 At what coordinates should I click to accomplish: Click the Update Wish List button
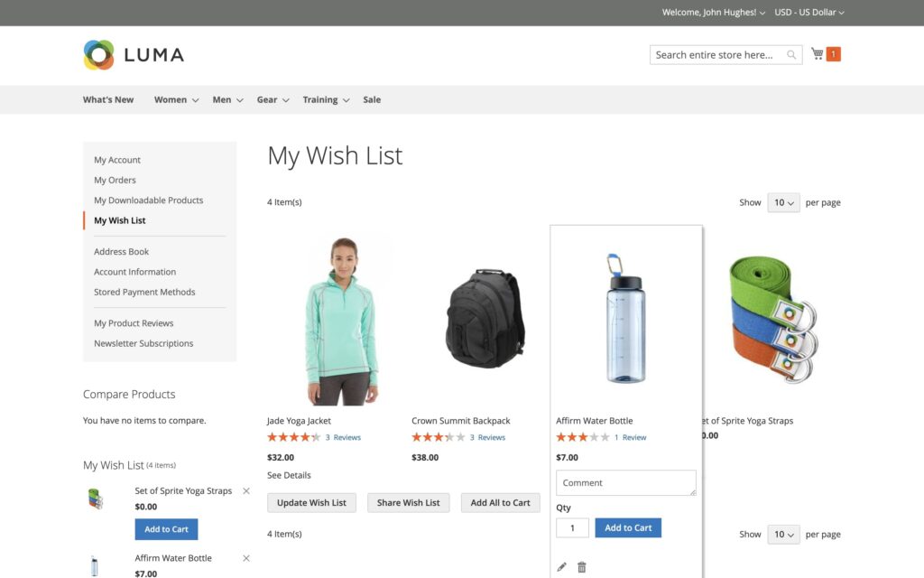tap(311, 502)
